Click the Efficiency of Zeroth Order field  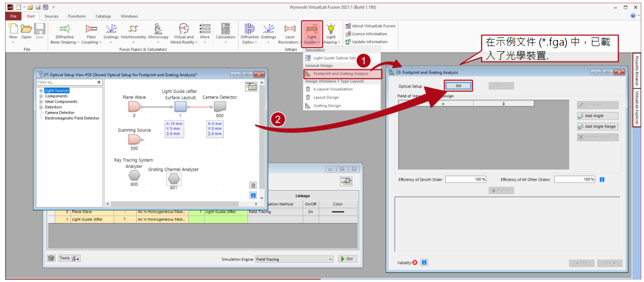tap(466, 179)
